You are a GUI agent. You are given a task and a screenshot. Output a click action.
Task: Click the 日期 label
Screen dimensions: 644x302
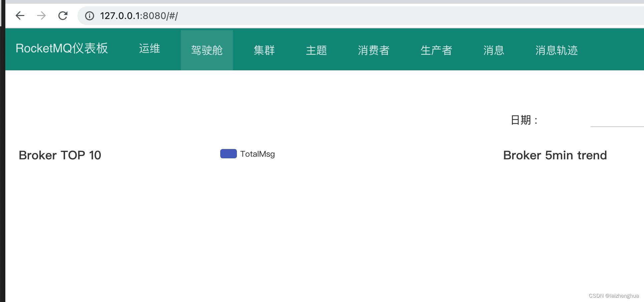[524, 120]
